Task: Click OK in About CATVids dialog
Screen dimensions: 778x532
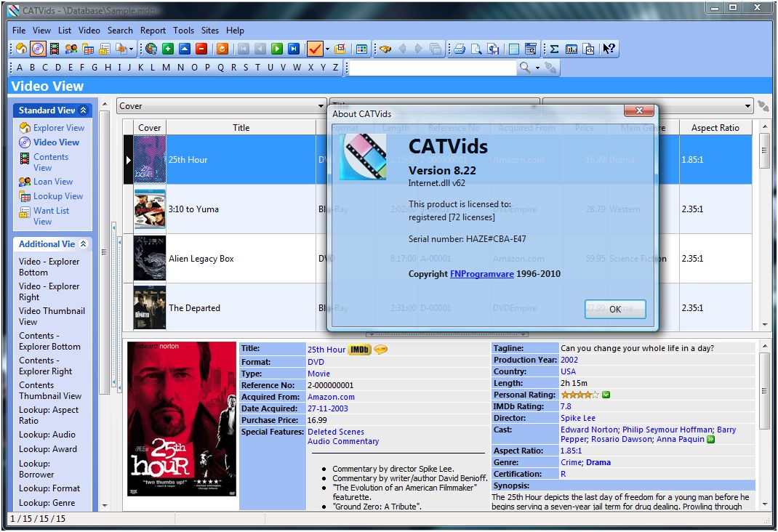Action: tap(615, 309)
